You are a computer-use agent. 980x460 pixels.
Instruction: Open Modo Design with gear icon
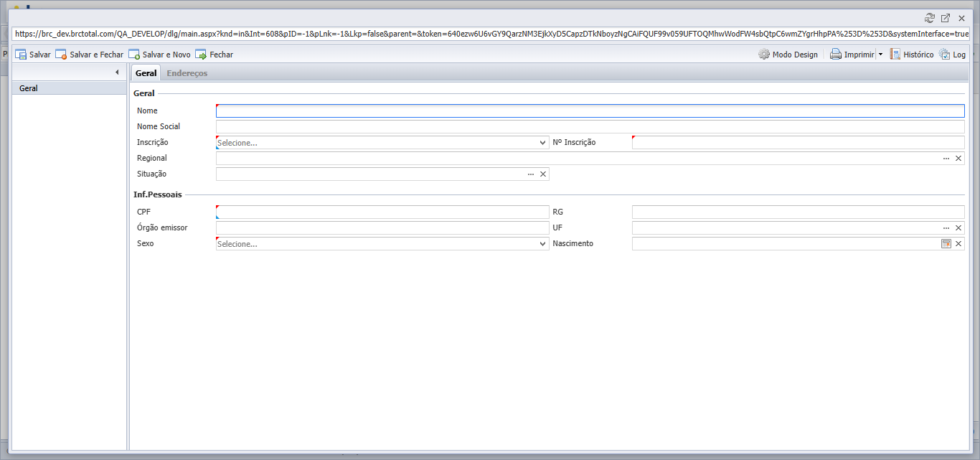tap(788, 55)
